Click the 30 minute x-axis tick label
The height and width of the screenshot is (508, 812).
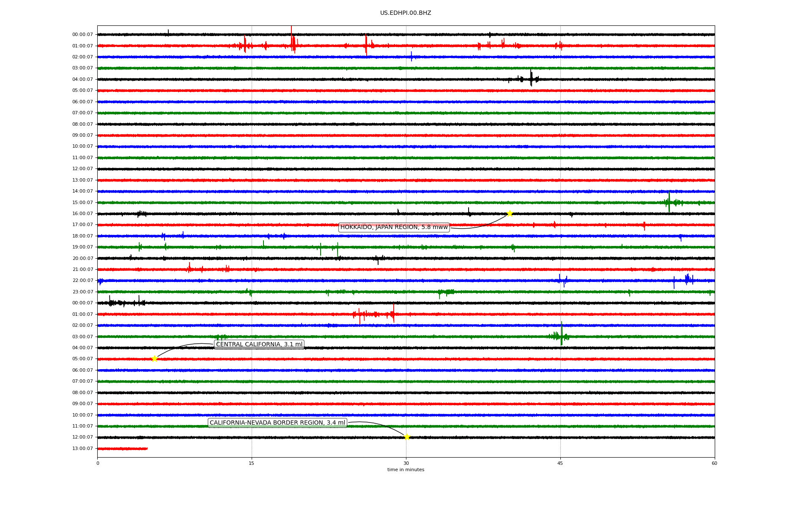406,463
